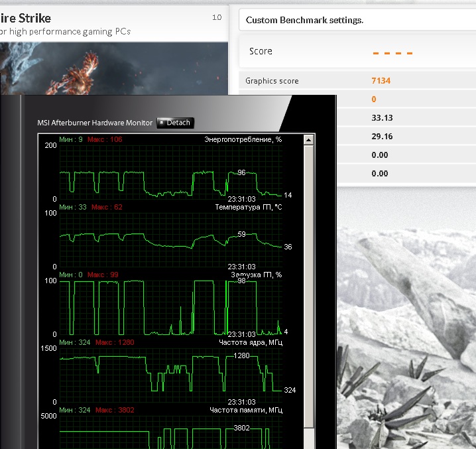Click the Detach button in Hardware Monitor
This screenshot has width=476, height=449.
tap(176, 123)
